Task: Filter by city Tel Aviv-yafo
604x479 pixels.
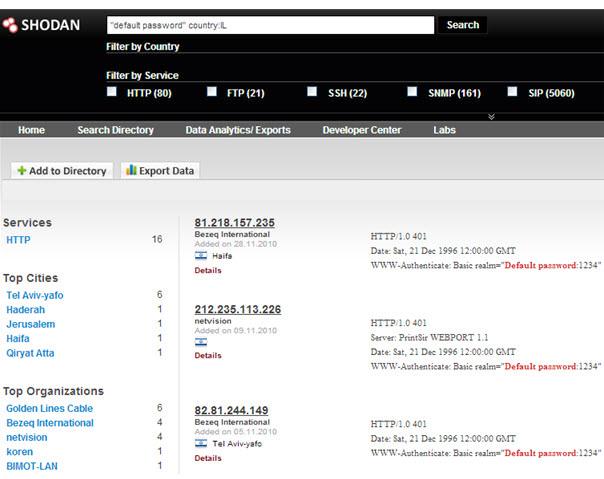Action: click(35, 295)
